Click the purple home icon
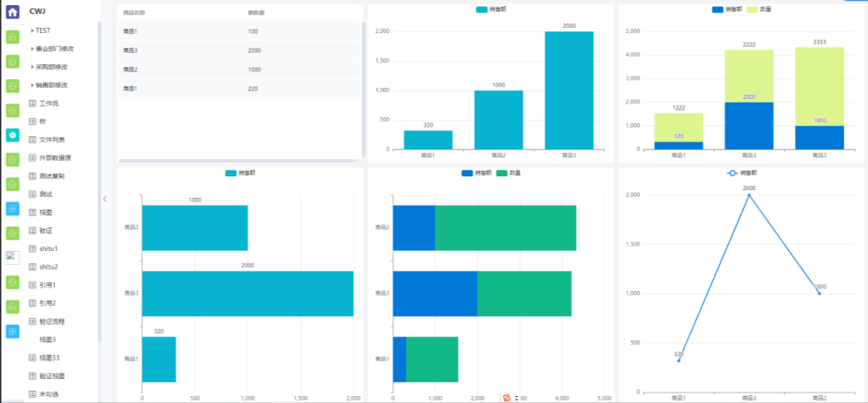868x403 pixels. click(12, 12)
